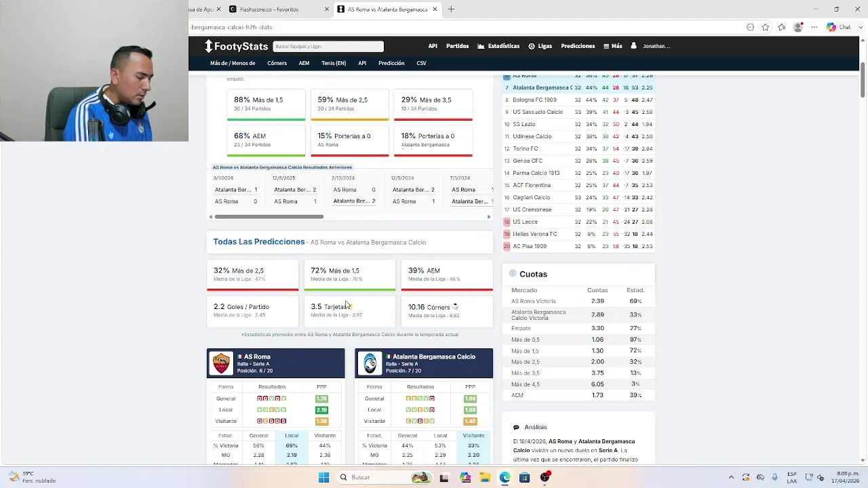Click the Jonathan user profile icon
868x488 pixels.
[x=633, y=46]
